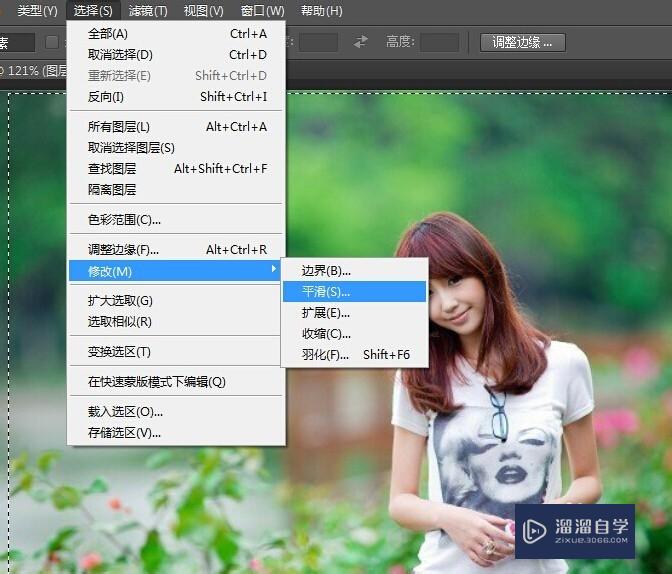
Task: Open 调整边缘(F)... from the menu
Action: [x=176, y=250]
